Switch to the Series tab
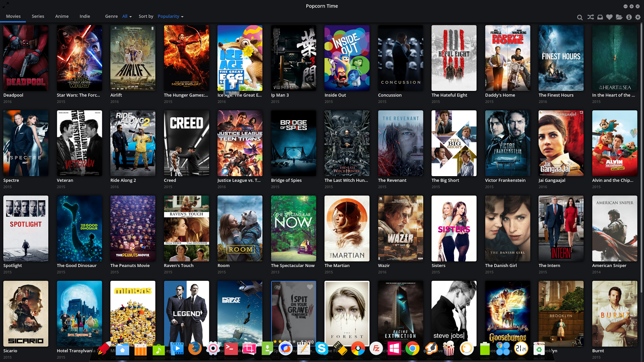This screenshot has width=644, height=362. tap(37, 16)
